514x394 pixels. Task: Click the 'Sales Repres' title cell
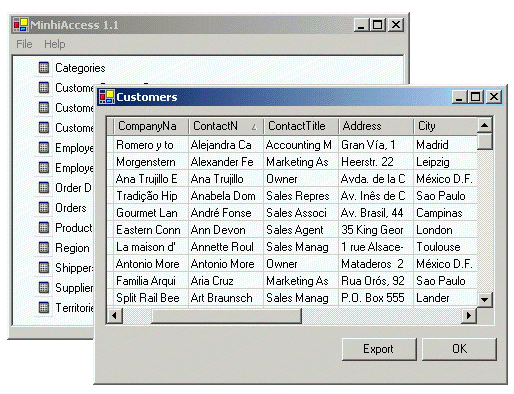pyautogui.click(x=301, y=196)
